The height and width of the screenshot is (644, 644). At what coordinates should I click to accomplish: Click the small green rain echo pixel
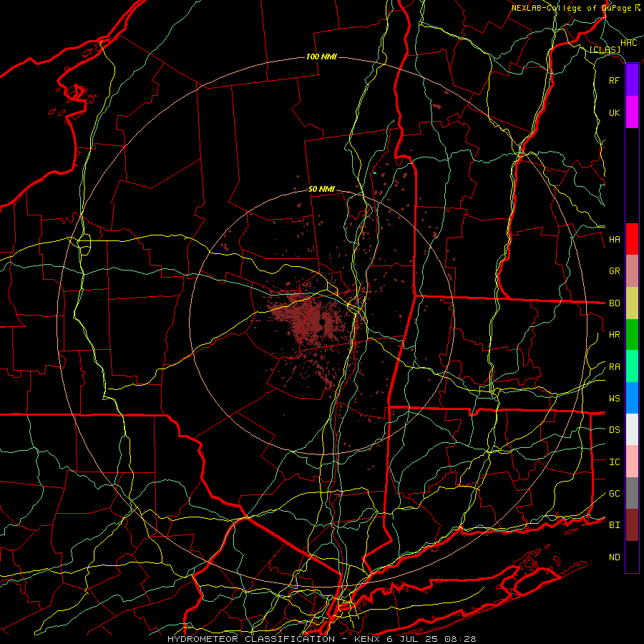375,173
